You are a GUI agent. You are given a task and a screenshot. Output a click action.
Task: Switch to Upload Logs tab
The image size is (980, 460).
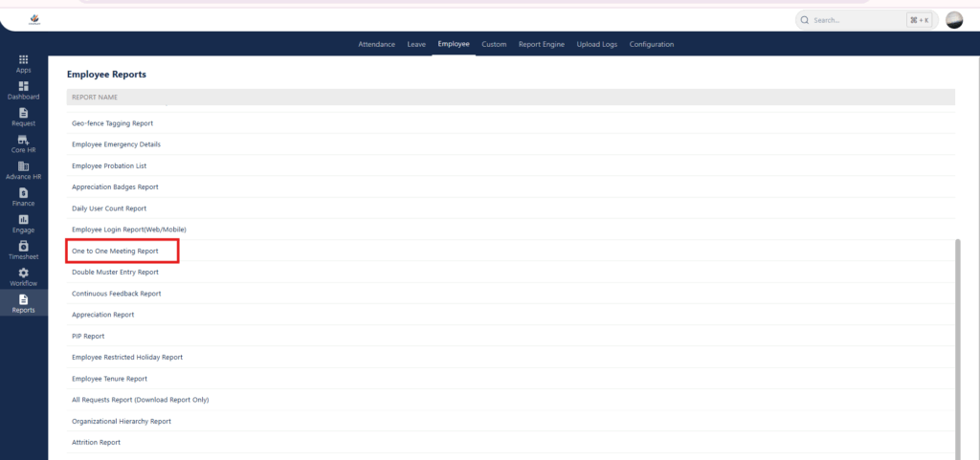(597, 44)
